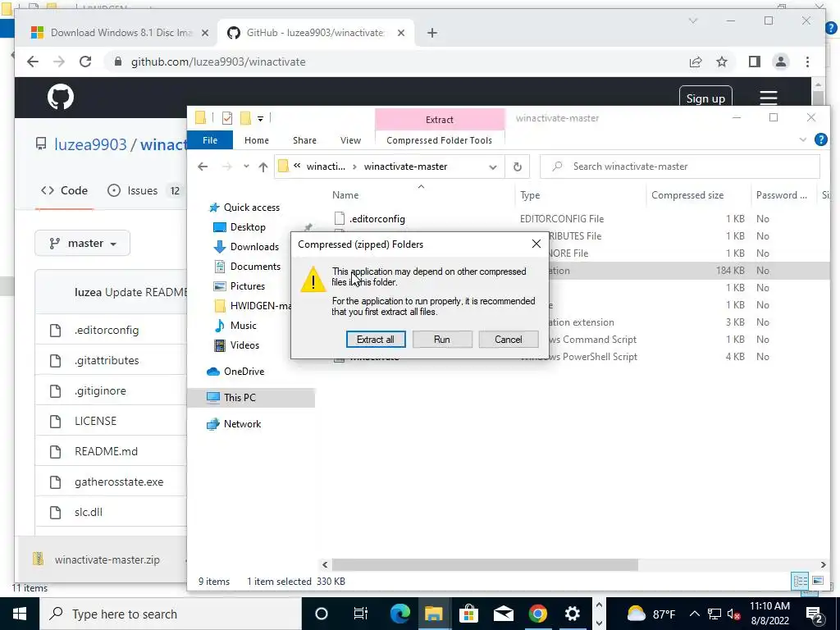This screenshot has width=840, height=630.
Task: Open HWIDGEN folder in navigation pane
Action: (x=253, y=306)
